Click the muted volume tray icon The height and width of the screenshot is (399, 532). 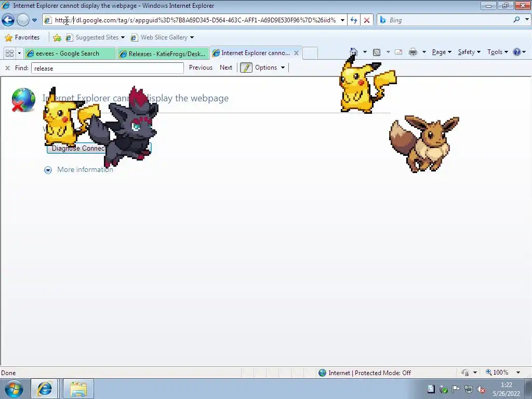[481, 389]
